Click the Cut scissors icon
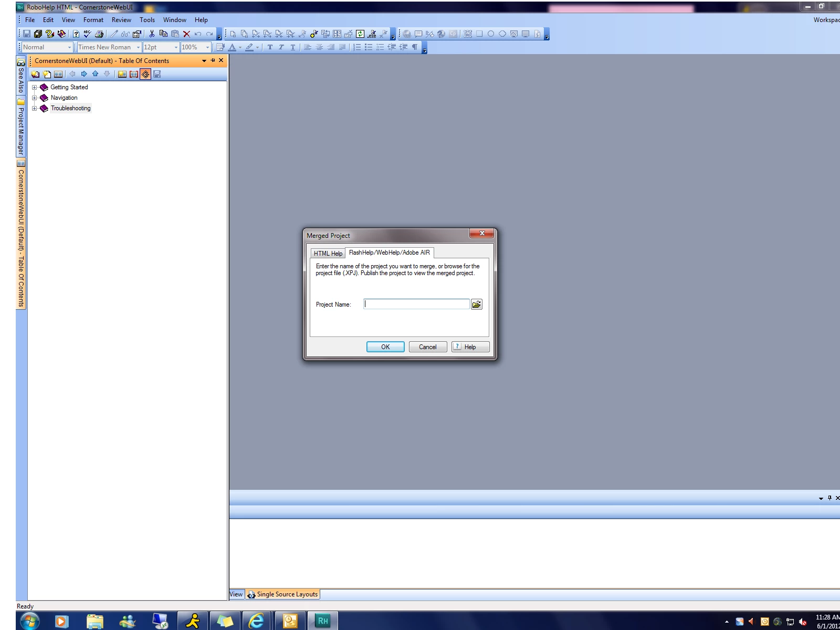Viewport: 840px width, 630px height. coord(152,34)
